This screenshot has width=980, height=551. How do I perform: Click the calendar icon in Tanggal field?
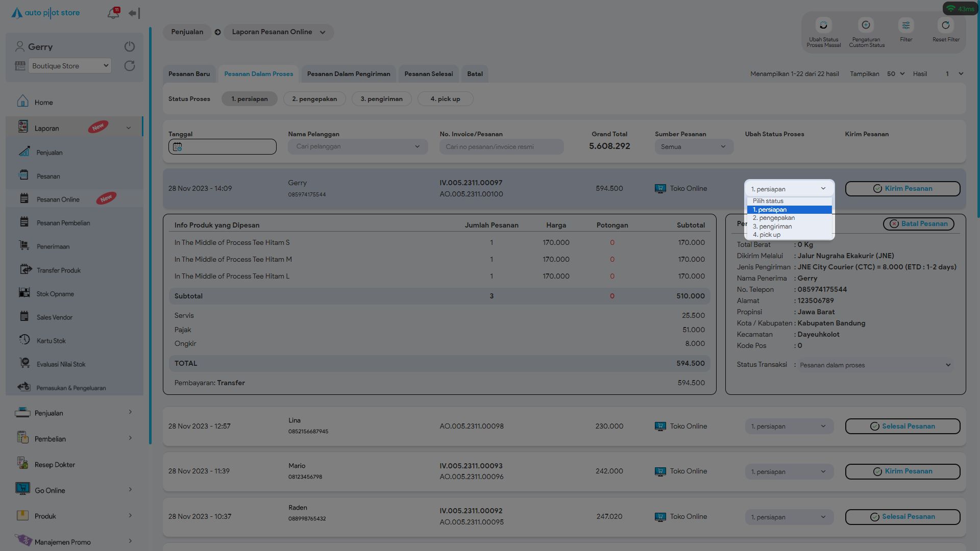click(177, 147)
